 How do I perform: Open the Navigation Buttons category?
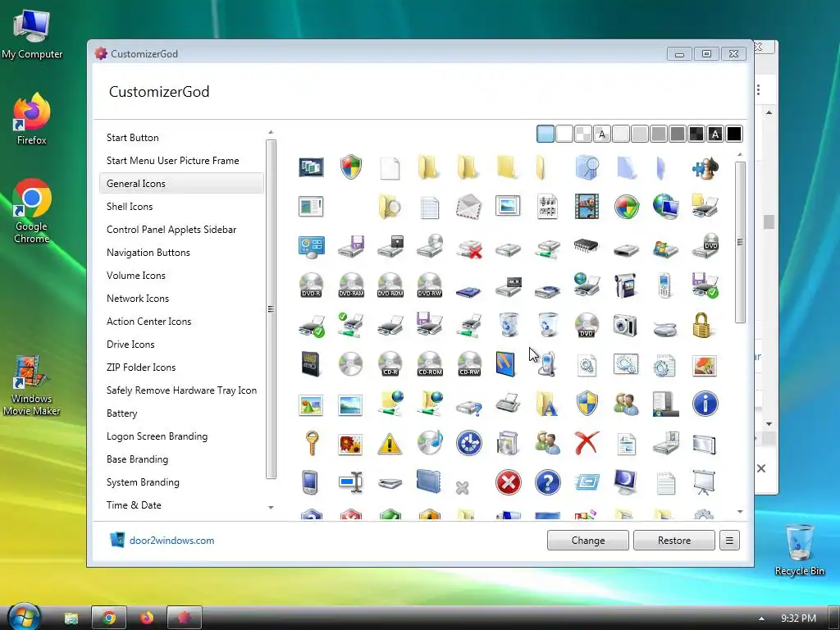148,253
